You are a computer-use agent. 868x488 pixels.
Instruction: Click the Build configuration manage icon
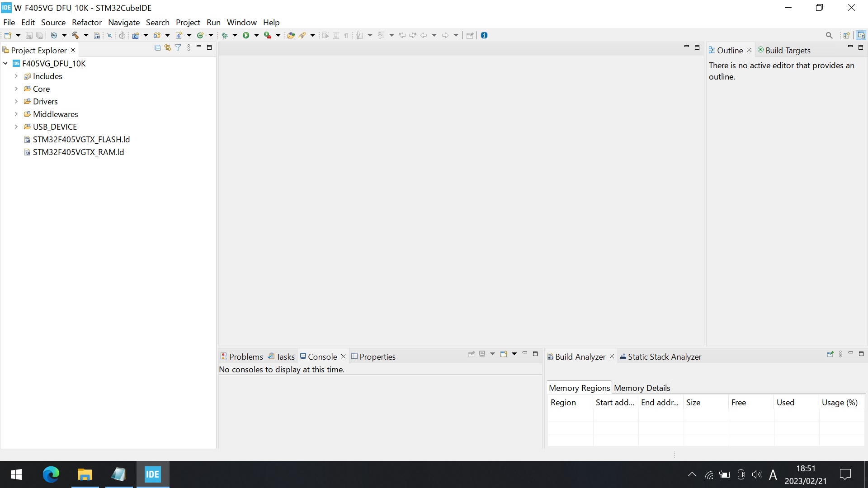(x=54, y=35)
